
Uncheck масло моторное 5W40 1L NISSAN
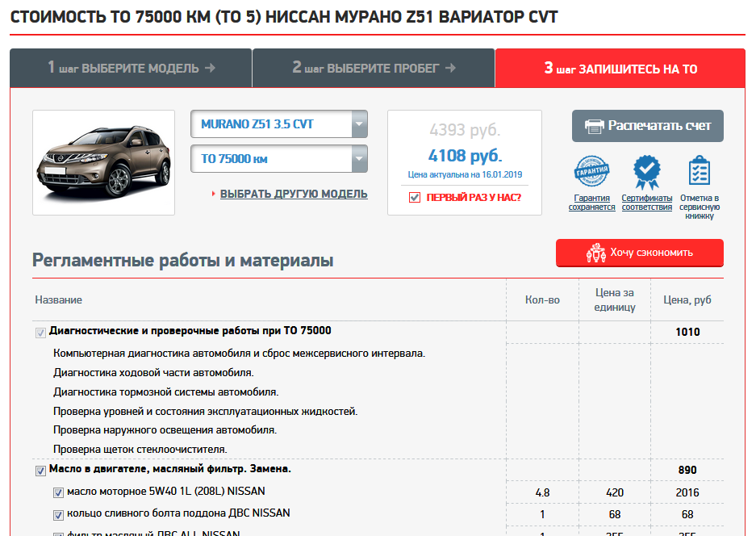coord(58,492)
